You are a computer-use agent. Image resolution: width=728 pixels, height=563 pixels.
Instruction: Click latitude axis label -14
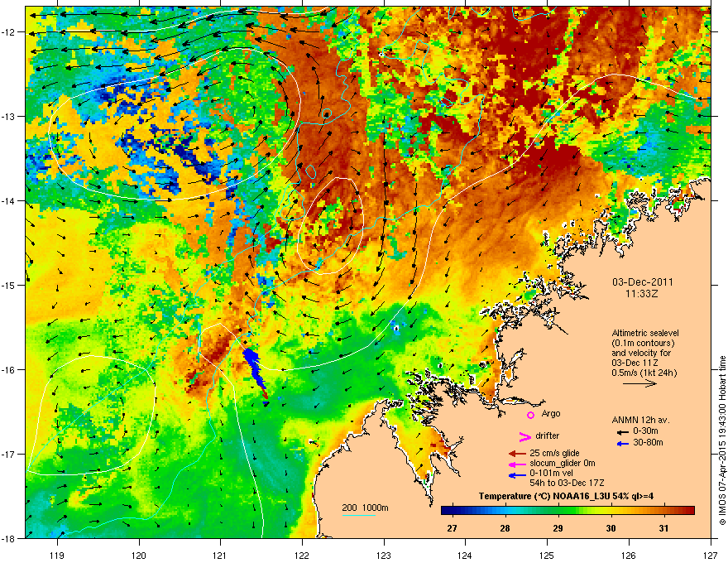tap(9, 200)
